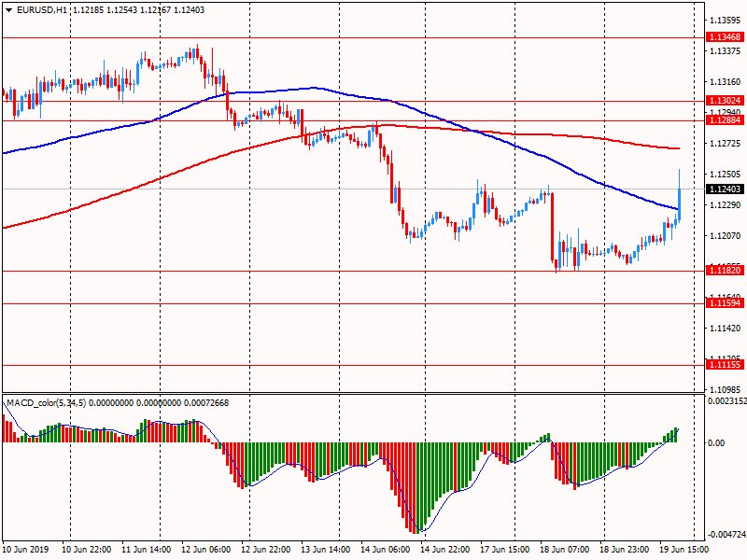Click the 10 Jun 22:00 time axis label
Screen dimensions: 747x560
pyautogui.click(x=87, y=550)
